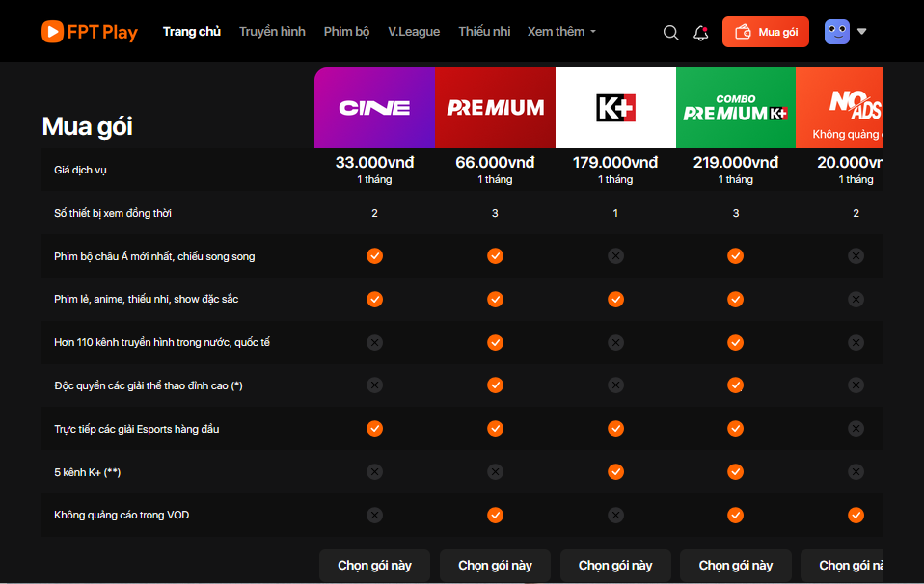
Task: Select the COMBO PREMIUM K+ banner
Action: point(736,108)
